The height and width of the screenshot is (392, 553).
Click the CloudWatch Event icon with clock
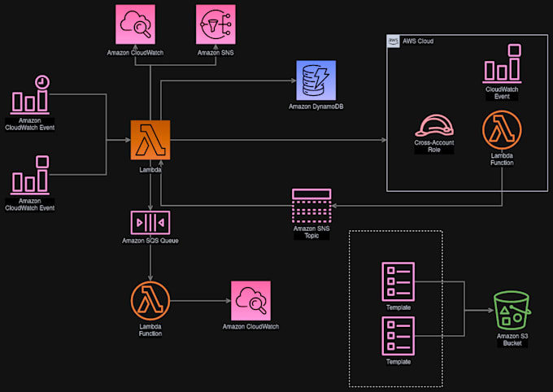(x=30, y=95)
